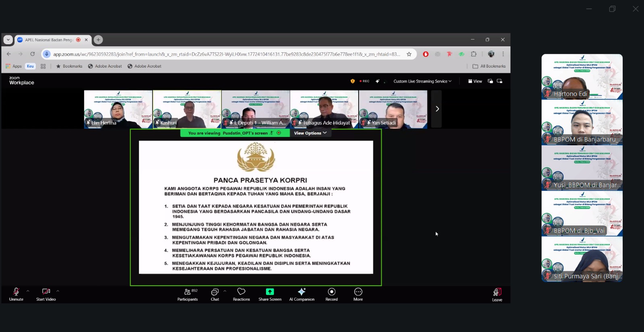Click the green Share Screen icon

tap(270, 292)
